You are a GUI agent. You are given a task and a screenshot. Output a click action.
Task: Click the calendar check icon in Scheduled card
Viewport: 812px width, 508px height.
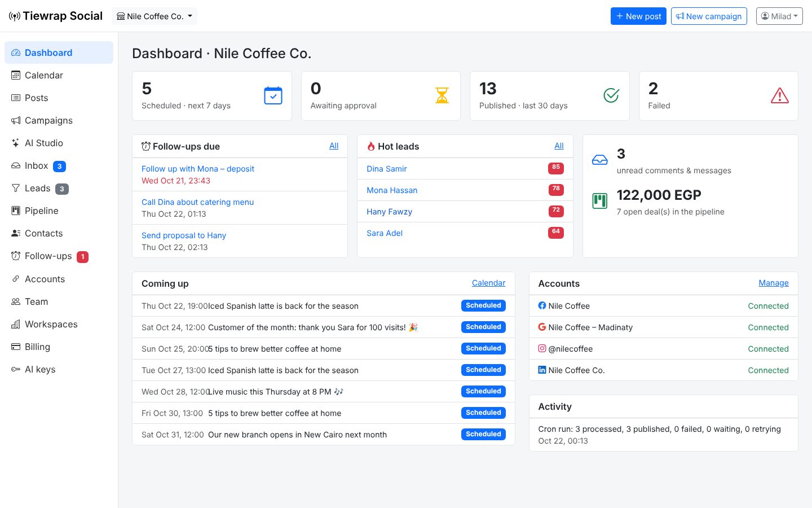click(273, 96)
